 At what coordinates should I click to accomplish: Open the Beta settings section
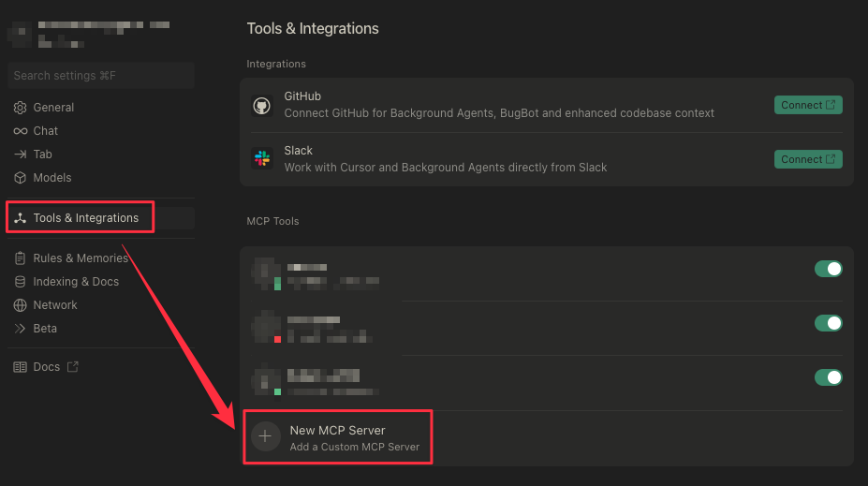click(x=45, y=329)
